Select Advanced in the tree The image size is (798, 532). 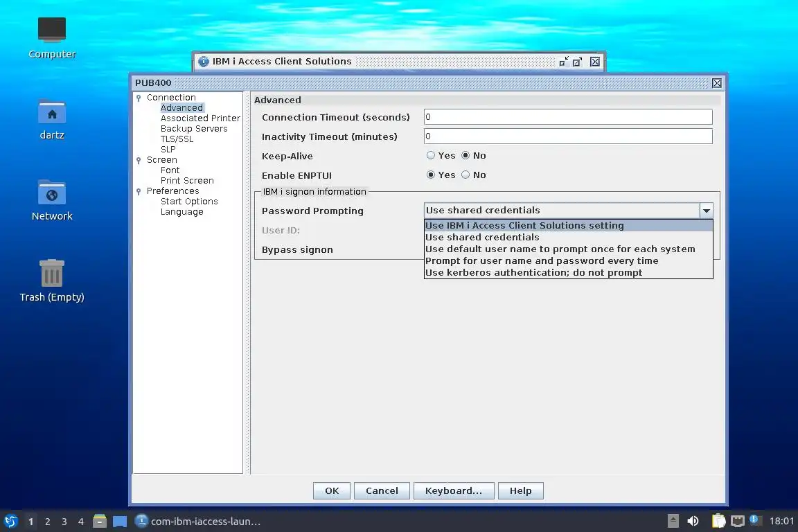click(181, 108)
